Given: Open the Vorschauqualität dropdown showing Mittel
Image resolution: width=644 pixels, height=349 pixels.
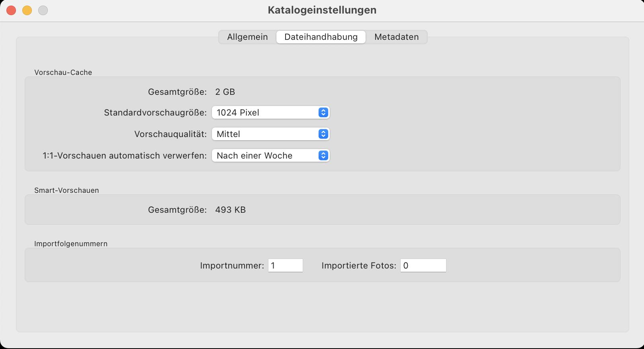Looking at the screenshot, I should click(x=270, y=134).
